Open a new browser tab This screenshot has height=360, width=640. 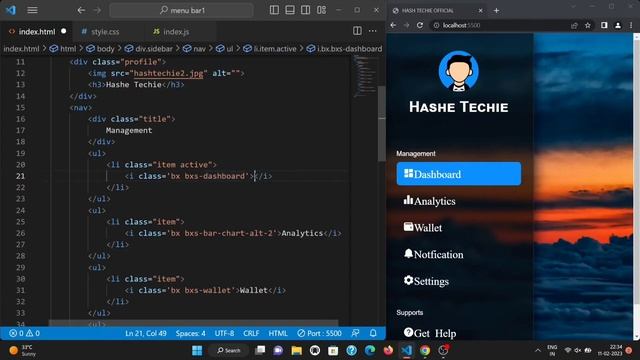pyautogui.click(x=496, y=10)
